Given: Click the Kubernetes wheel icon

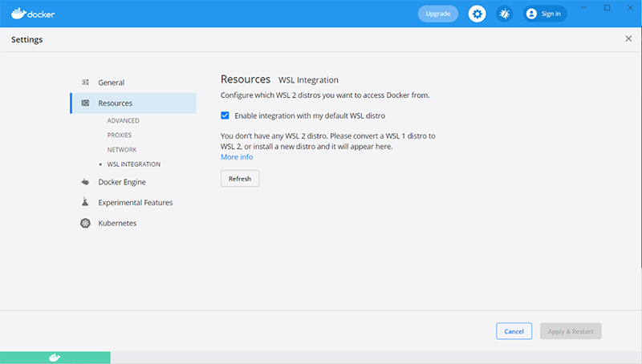Looking at the screenshot, I should pyautogui.click(x=85, y=224).
